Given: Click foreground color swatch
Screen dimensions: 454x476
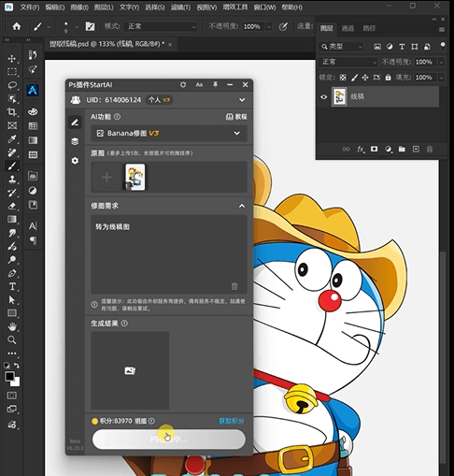Looking at the screenshot, I should (9, 377).
